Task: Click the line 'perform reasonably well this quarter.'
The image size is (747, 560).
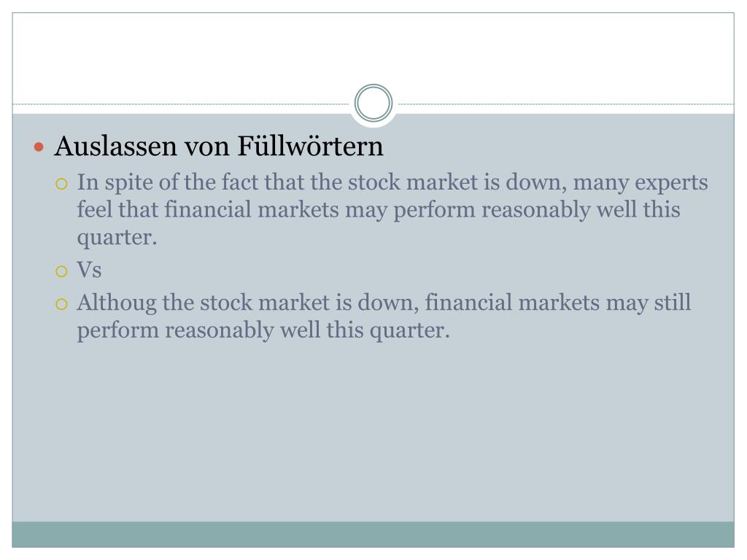Action: [263, 330]
